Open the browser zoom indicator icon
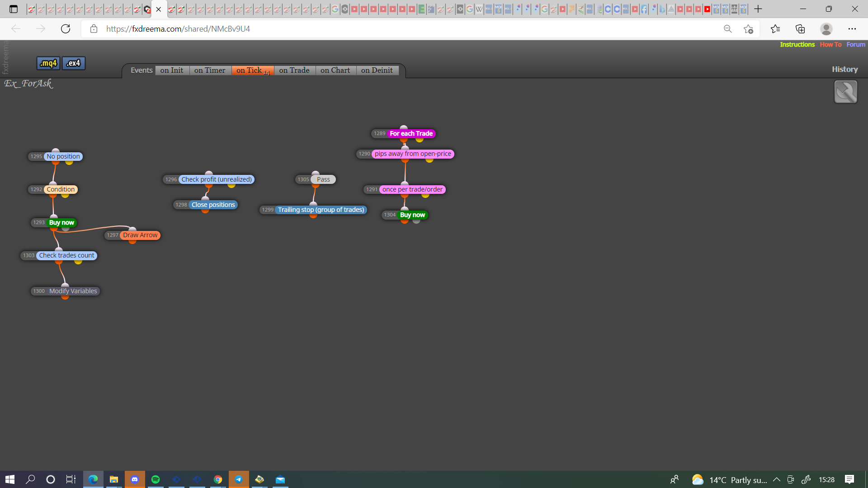Screen dimensions: 868x488 pyautogui.click(x=727, y=29)
